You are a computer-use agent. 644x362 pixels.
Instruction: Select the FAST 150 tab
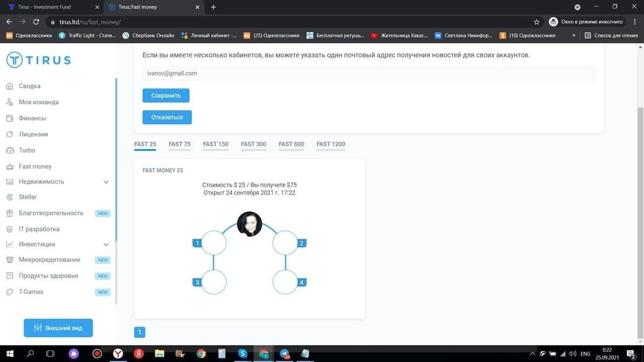pyautogui.click(x=216, y=144)
